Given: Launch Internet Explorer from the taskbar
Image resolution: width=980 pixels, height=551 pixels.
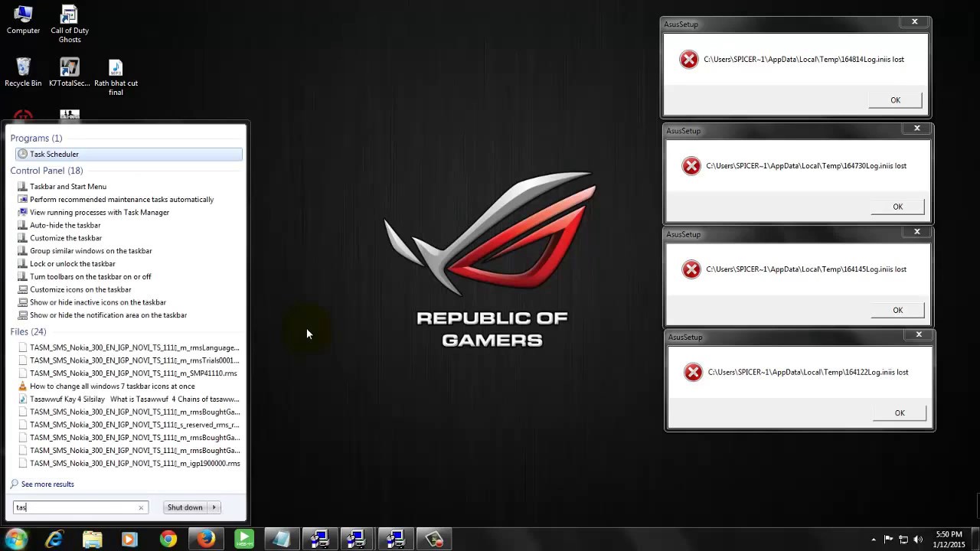Looking at the screenshot, I should pyautogui.click(x=54, y=540).
